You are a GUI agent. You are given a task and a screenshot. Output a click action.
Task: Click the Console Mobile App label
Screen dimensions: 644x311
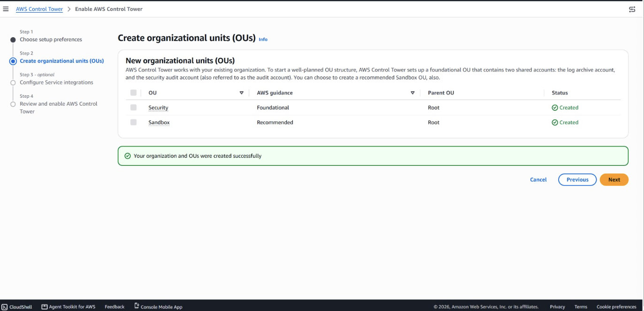point(161,307)
